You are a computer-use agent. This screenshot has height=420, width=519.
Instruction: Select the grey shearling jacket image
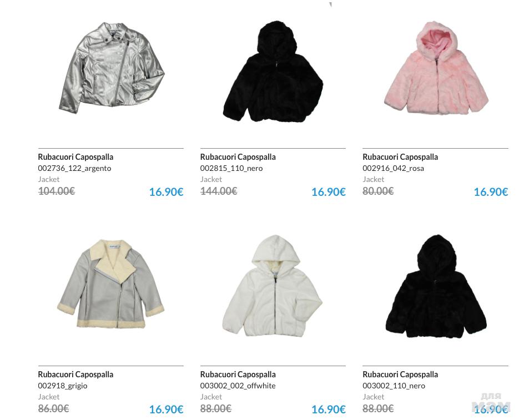click(x=110, y=284)
